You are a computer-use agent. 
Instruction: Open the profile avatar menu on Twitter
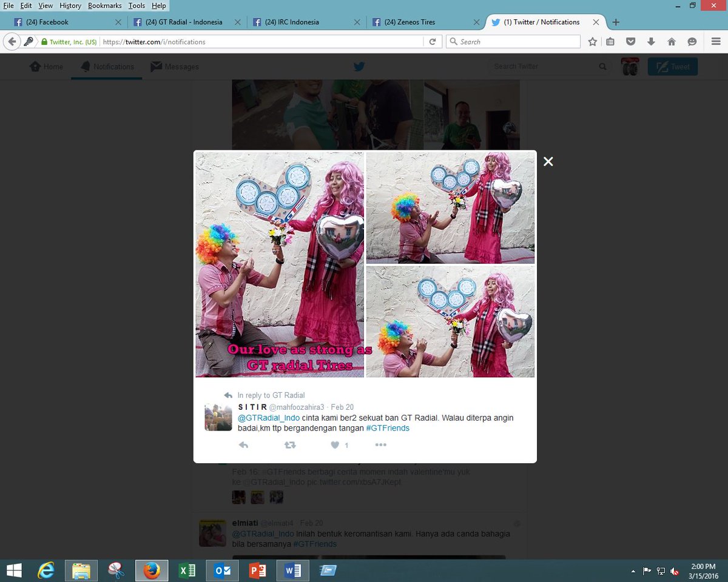(x=630, y=67)
